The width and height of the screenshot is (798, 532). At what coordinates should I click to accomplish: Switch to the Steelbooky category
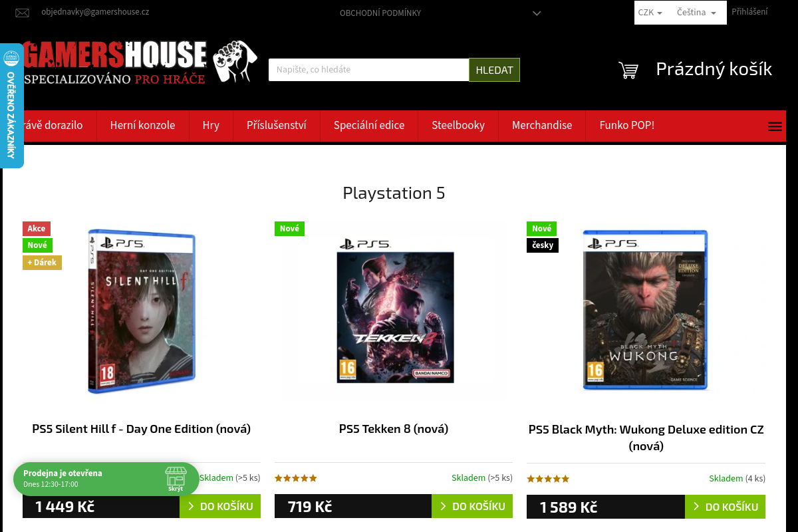[x=458, y=125]
